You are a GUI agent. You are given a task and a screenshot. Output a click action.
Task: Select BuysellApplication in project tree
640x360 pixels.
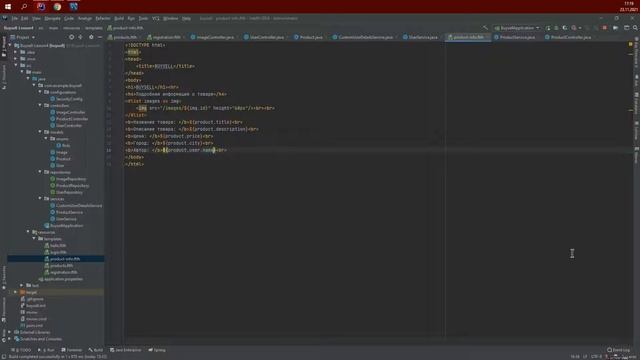click(x=64, y=225)
